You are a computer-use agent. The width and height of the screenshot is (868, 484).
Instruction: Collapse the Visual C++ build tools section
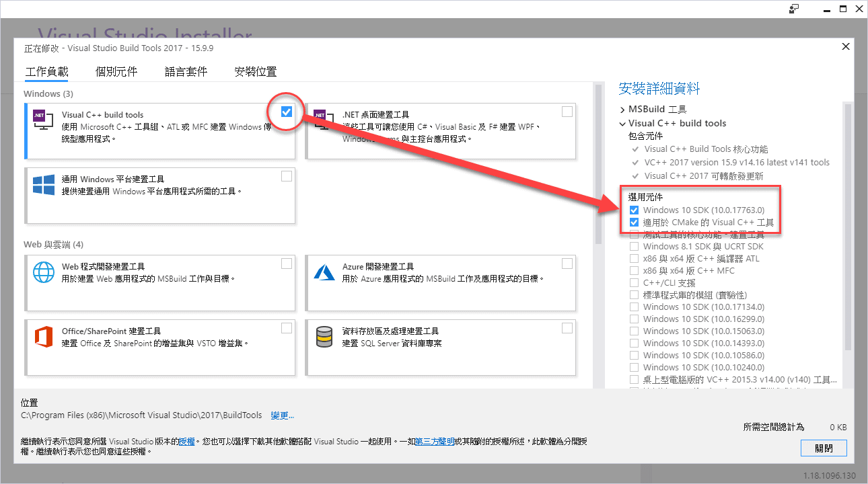(622, 123)
